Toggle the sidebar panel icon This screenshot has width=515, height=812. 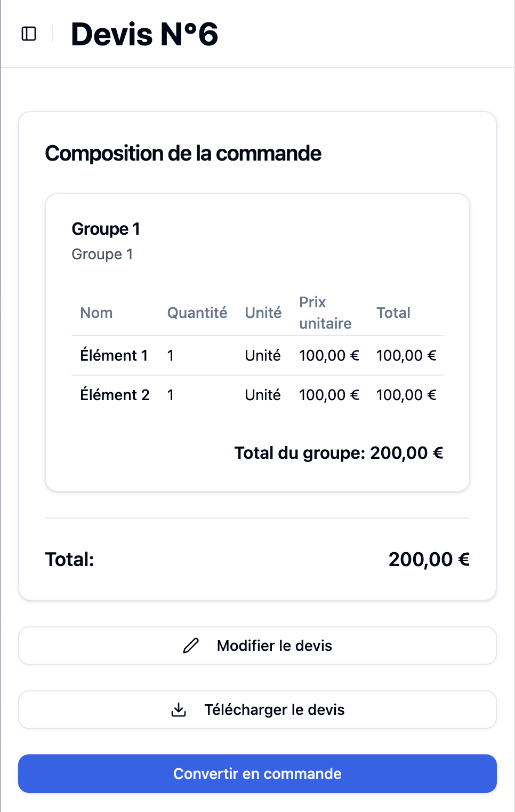[29, 34]
